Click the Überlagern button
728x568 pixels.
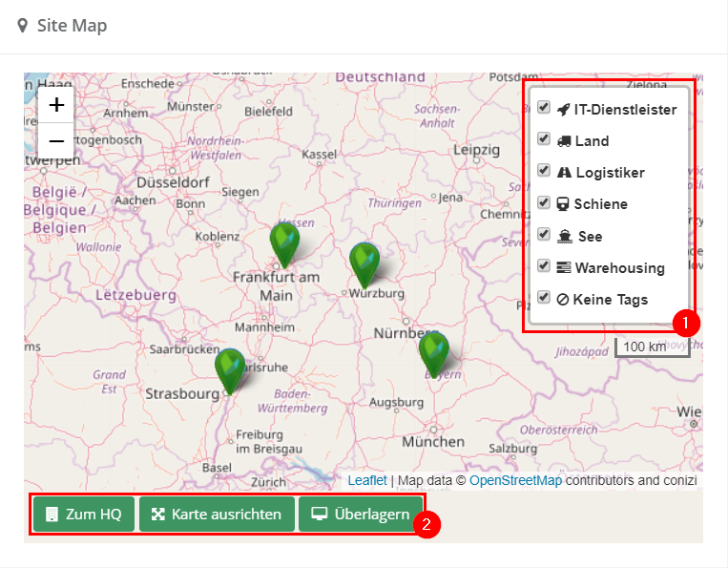tap(361, 515)
